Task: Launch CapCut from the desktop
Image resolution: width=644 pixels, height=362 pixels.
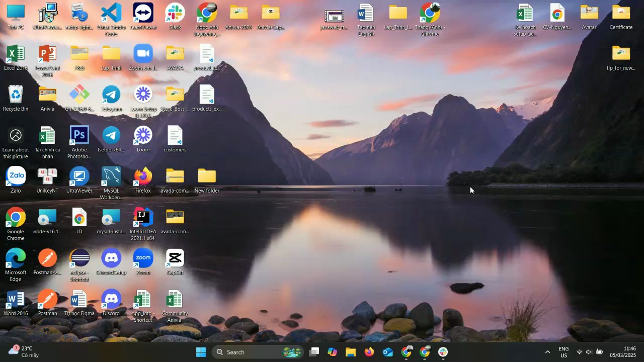Action: coord(175,261)
